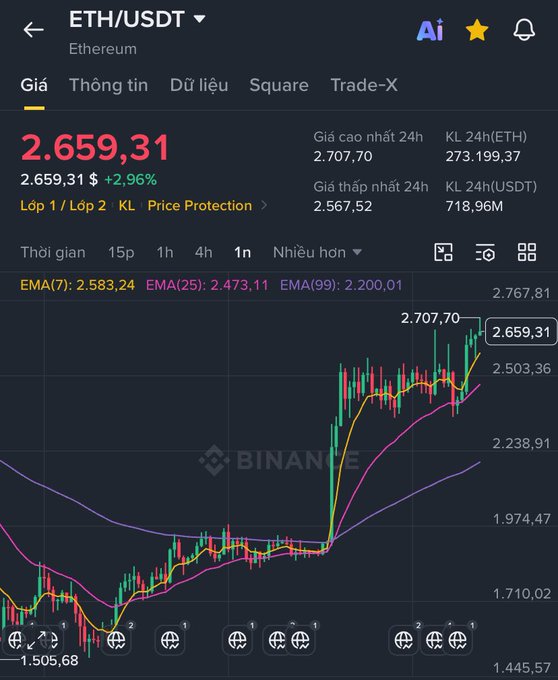Select the 1h interval

[x=165, y=252]
